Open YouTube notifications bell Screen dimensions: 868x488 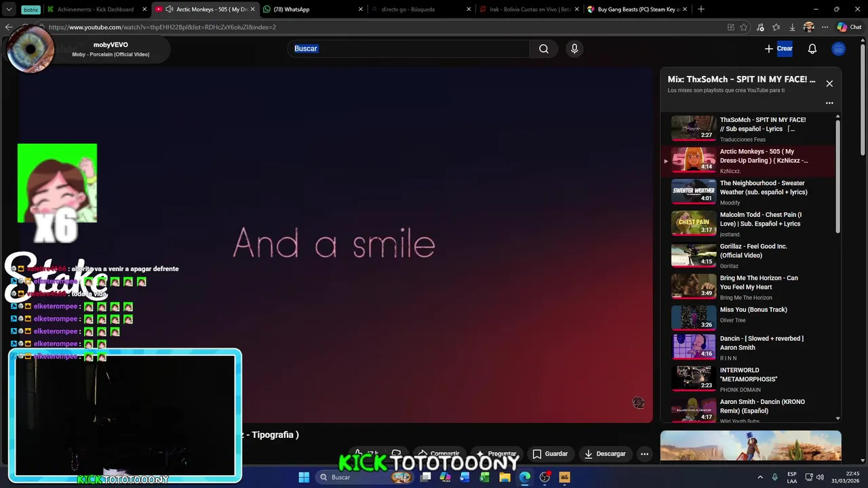(x=812, y=49)
